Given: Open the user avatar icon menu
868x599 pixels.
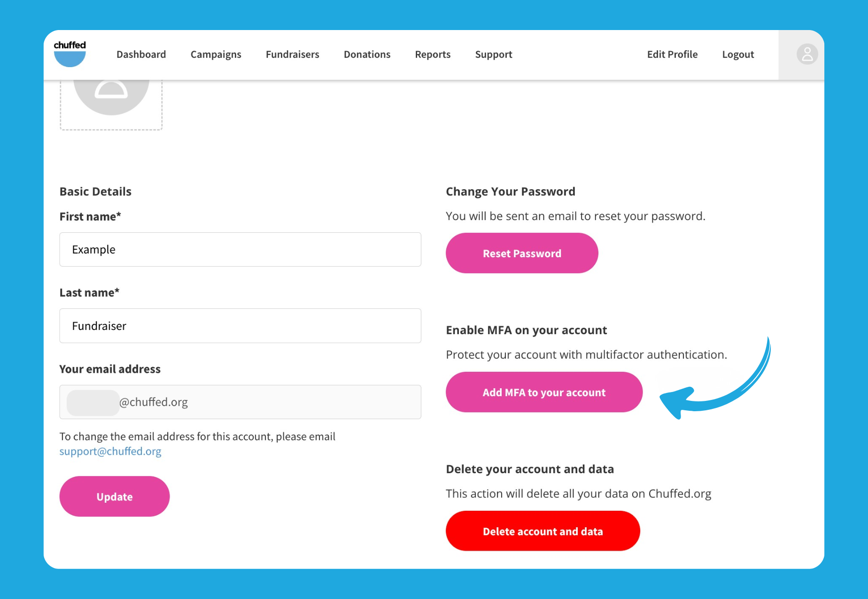Looking at the screenshot, I should tap(807, 54).
